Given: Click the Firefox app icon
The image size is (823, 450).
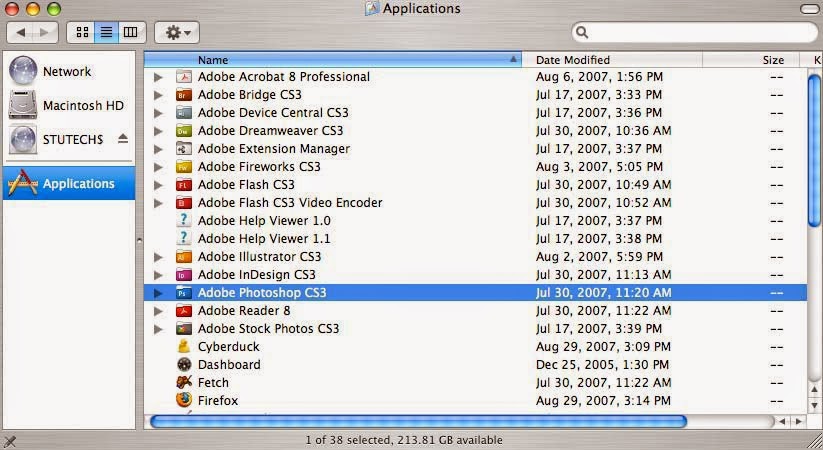Looking at the screenshot, I should click(184, 400).
